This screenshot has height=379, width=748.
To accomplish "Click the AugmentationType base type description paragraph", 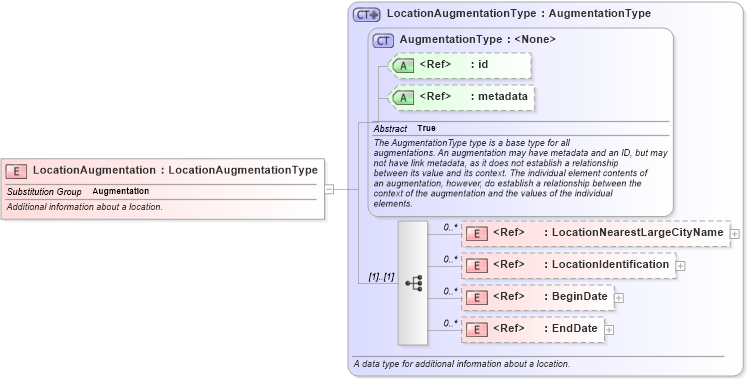I will click(520, 173).
